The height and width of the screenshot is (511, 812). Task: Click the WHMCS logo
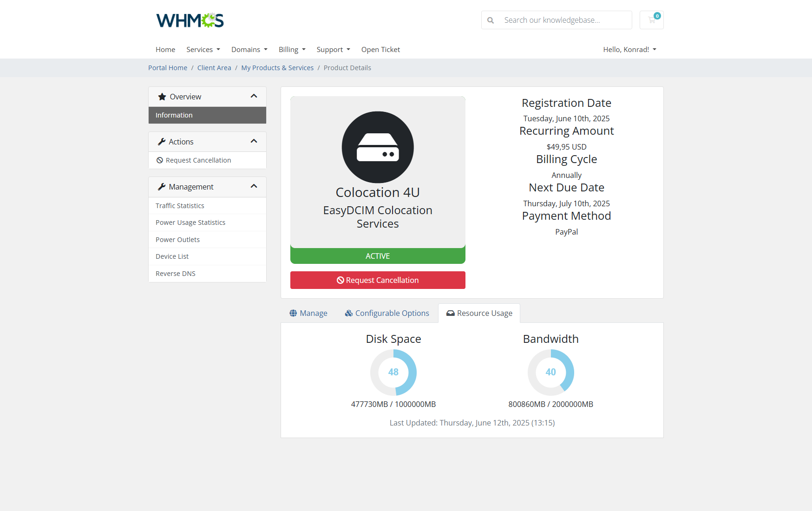pyautogui.click(x=190, y=20)
